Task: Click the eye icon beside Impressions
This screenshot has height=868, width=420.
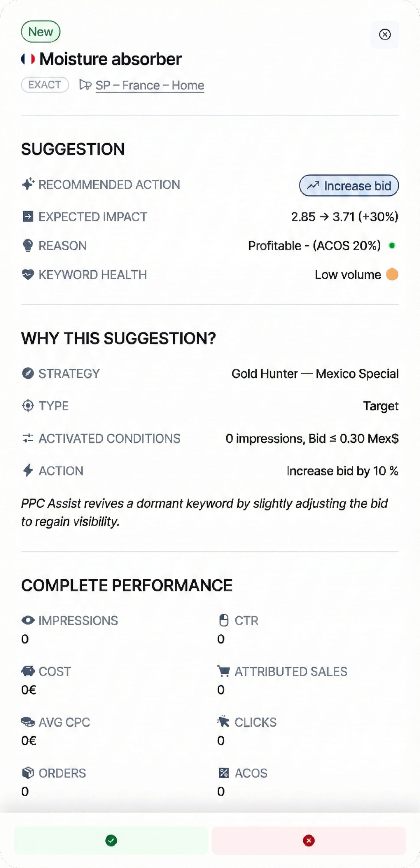Action: click(28, 620)
